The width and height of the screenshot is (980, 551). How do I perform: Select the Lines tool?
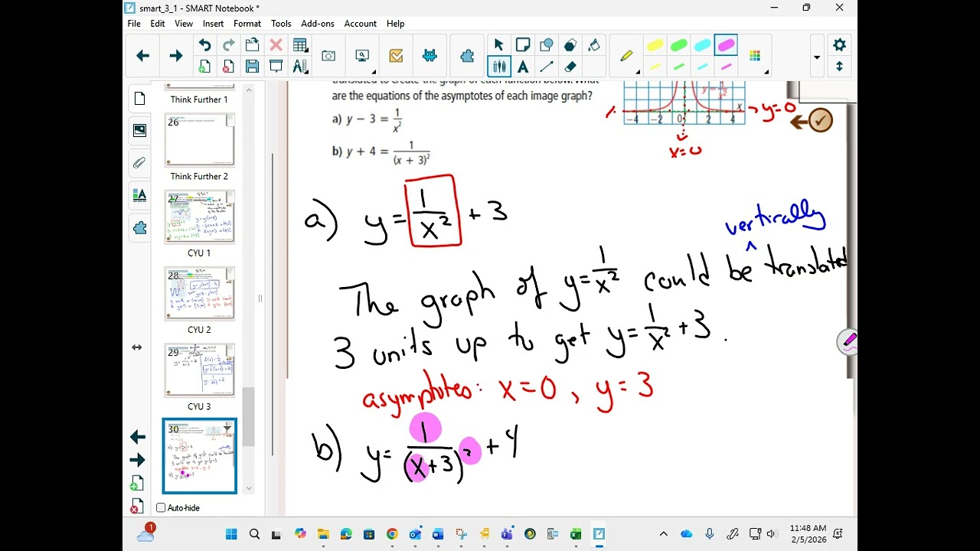pyautogui.click(x=547, y=67)
